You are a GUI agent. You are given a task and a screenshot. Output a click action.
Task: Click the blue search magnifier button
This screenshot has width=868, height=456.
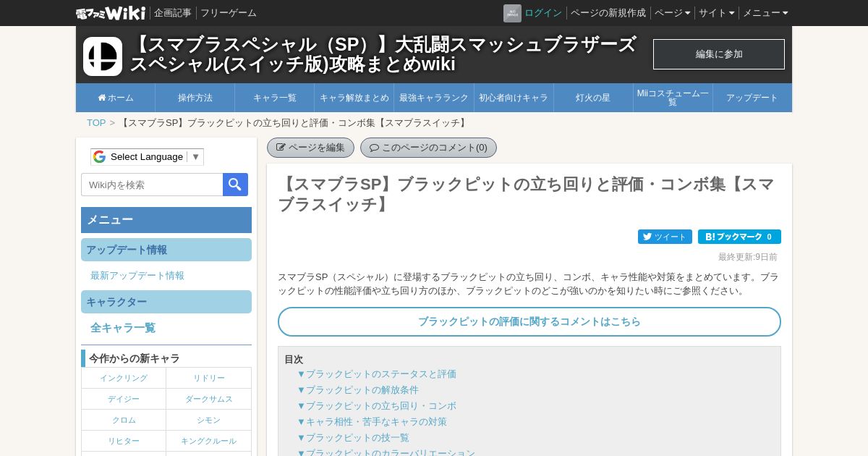235,185
